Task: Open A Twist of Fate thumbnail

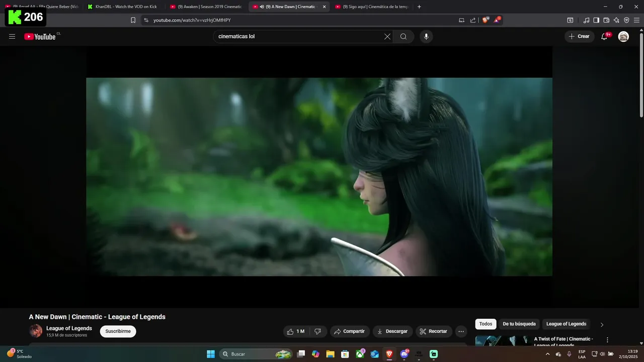Action: (502, 341)
